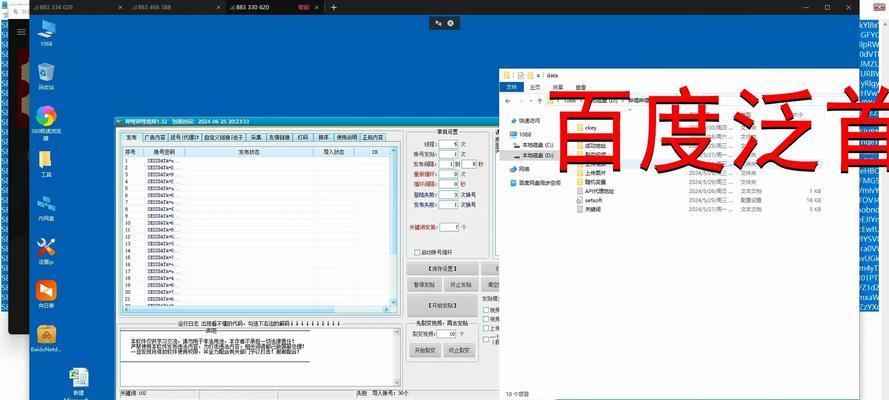Select the 上传图片 folder in Explorer
The height and width of the screenshot is (400, 889).
click(x=590, y=173)
